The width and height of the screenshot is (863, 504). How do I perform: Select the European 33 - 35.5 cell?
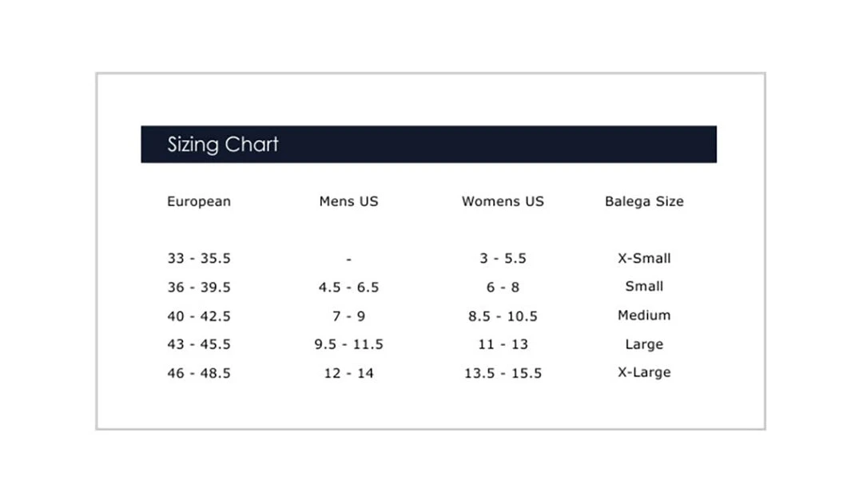[199, 259]
